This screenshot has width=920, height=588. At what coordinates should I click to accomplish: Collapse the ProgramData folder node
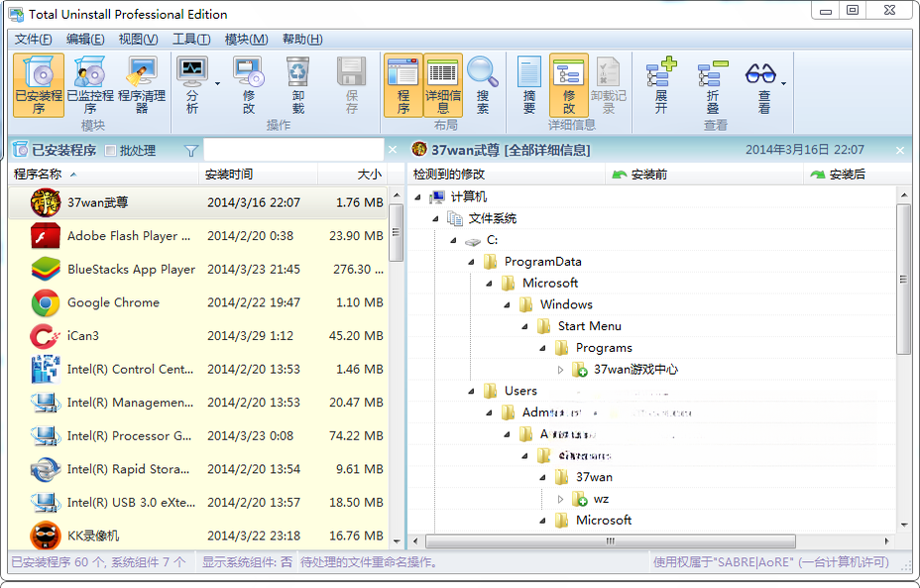(471, 263)
